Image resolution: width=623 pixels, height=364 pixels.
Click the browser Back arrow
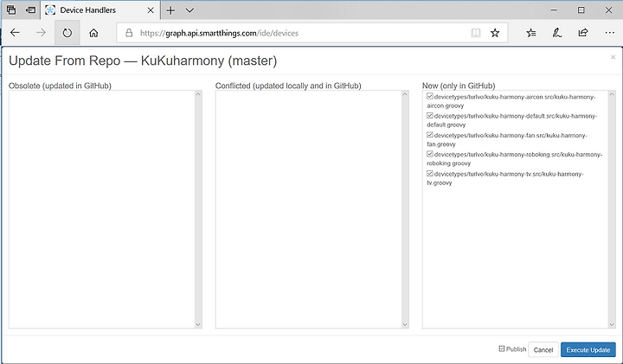tap(15, 33)
